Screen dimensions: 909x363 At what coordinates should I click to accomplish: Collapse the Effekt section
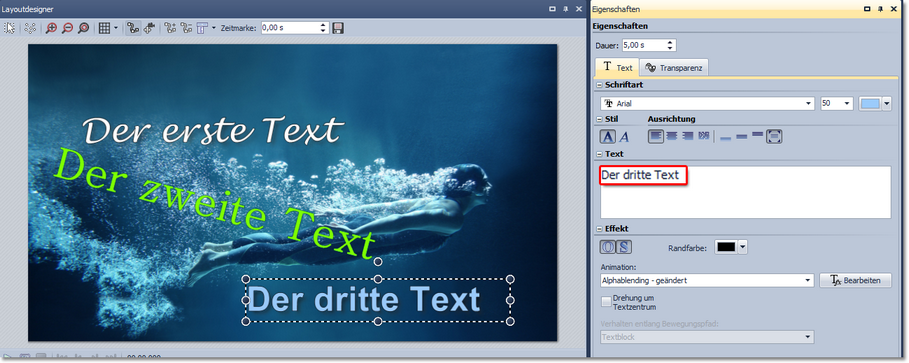point(599,228)
